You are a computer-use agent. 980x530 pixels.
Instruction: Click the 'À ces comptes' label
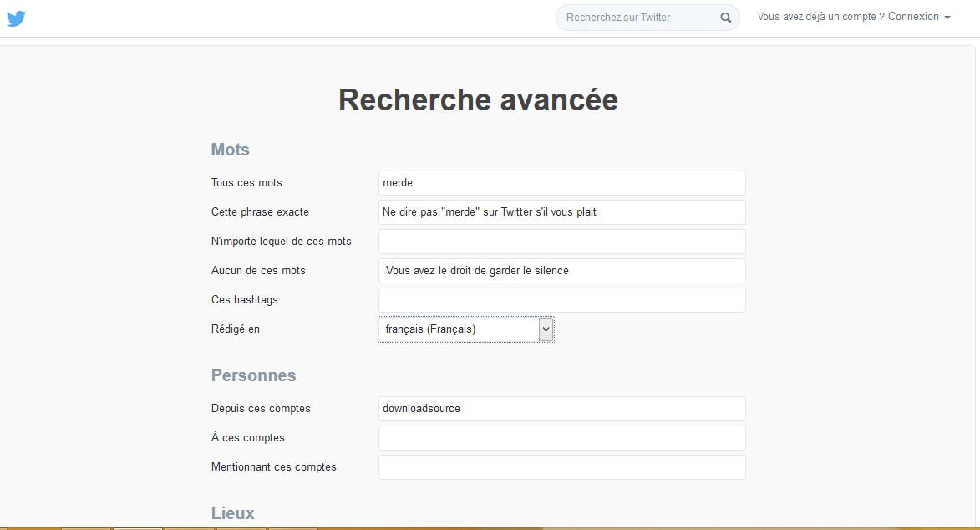tap(247, 437)
